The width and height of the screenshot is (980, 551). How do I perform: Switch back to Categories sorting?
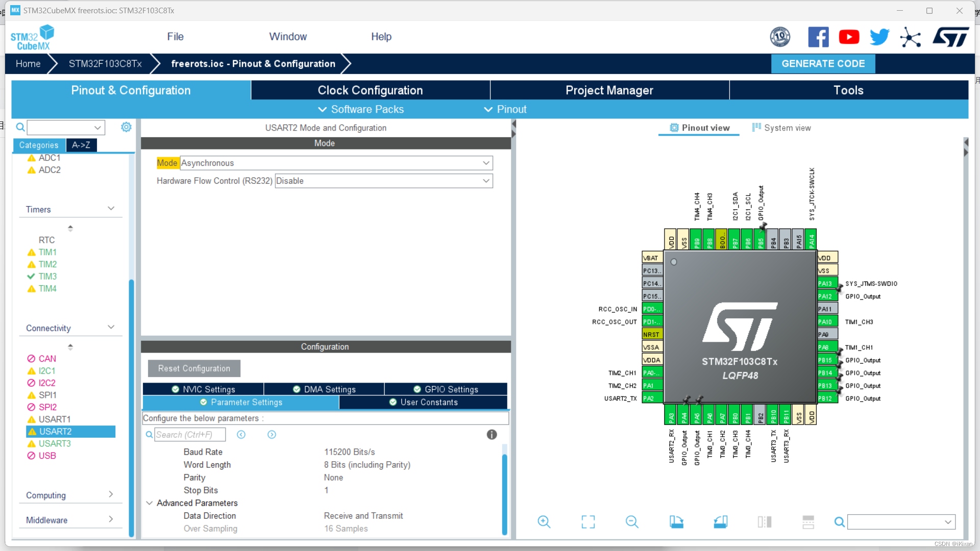click(x=38, y=145)
